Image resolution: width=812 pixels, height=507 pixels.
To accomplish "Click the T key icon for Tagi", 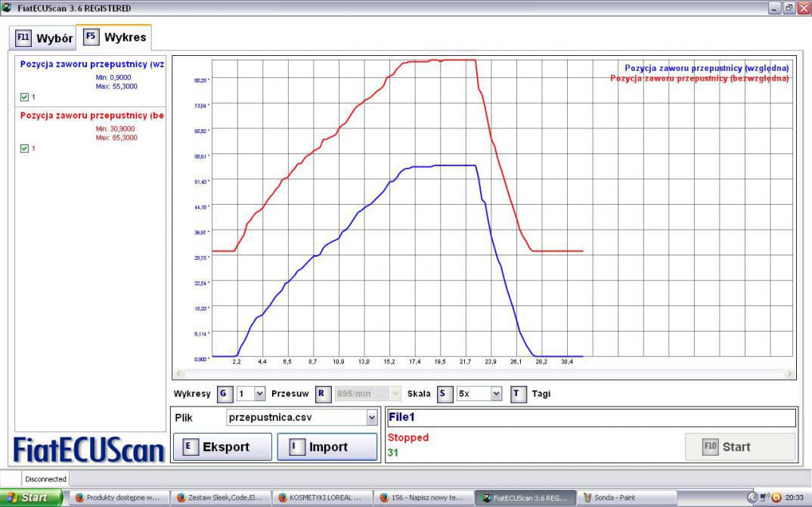I will pyautogui.click(x=518, y=394).
